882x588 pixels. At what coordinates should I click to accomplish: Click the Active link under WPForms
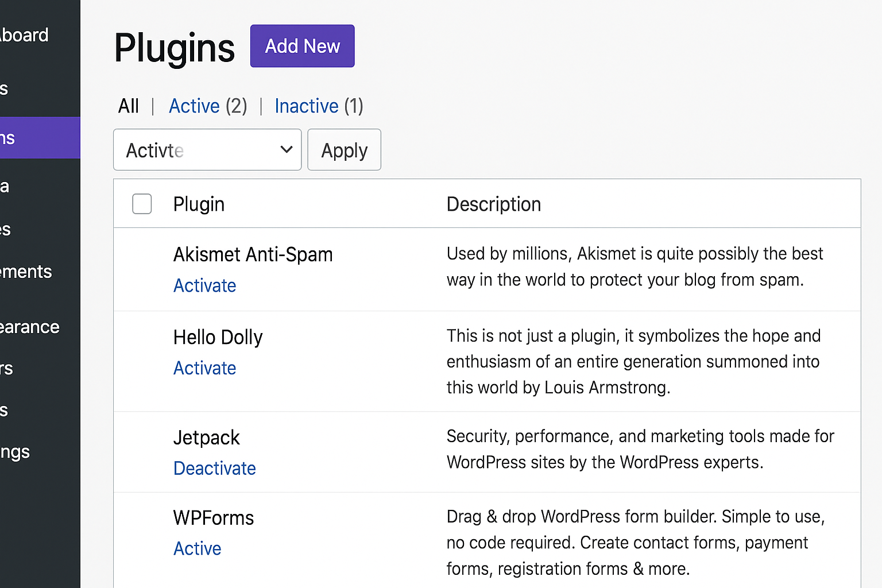click(197, 549)
